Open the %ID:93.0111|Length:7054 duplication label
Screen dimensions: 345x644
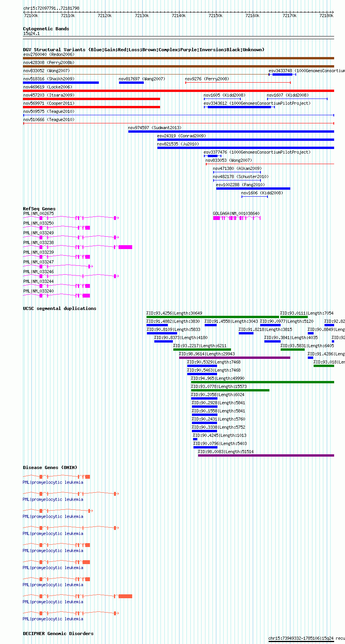point(307,313)
